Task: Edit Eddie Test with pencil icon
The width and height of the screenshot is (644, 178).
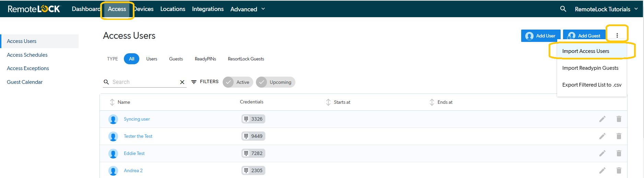Action: [602, 153]
